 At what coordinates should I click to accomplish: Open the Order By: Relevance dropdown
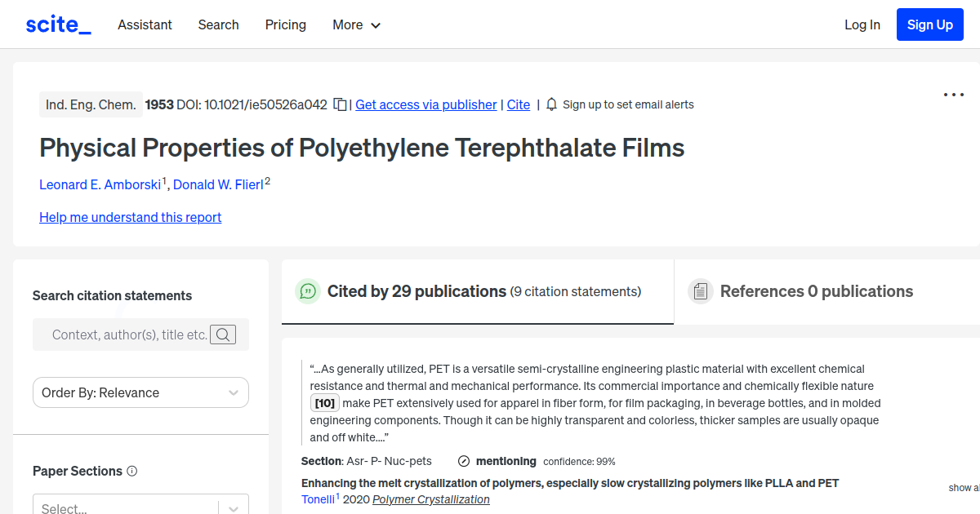tap(140, 392)
